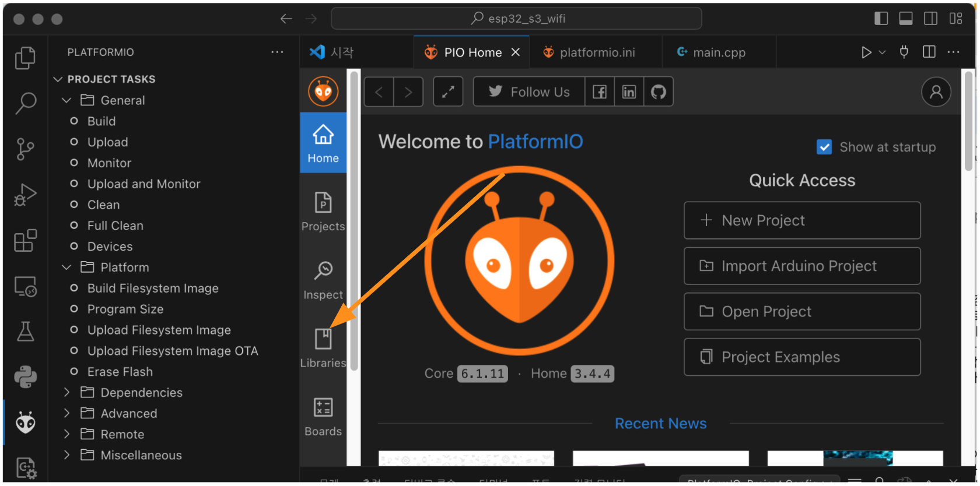Run the Upload task
The height and width of the screenshot is (486, 980).
click(x=107, y=142)
